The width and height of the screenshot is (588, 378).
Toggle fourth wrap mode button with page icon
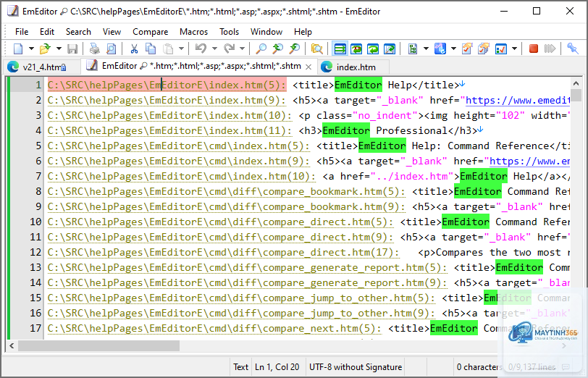pos(390,49)
